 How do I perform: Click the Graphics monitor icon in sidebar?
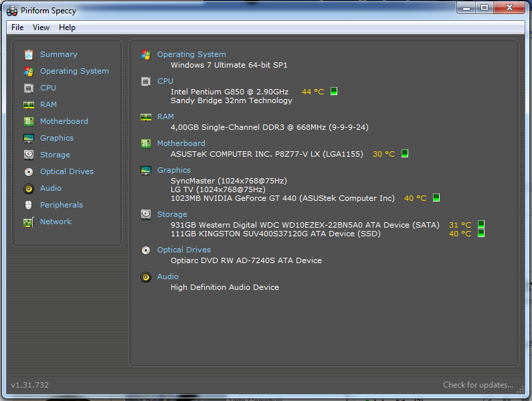[x=29, y=138]
